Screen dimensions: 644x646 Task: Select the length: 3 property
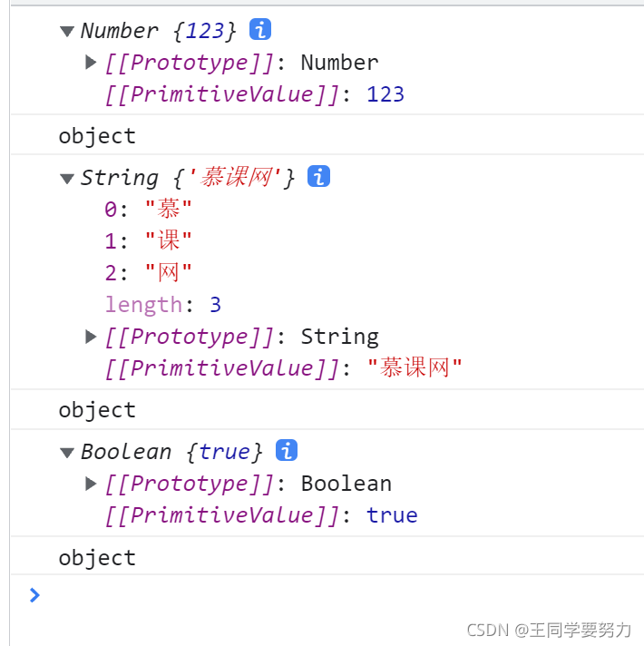click(x=163, y=305)
